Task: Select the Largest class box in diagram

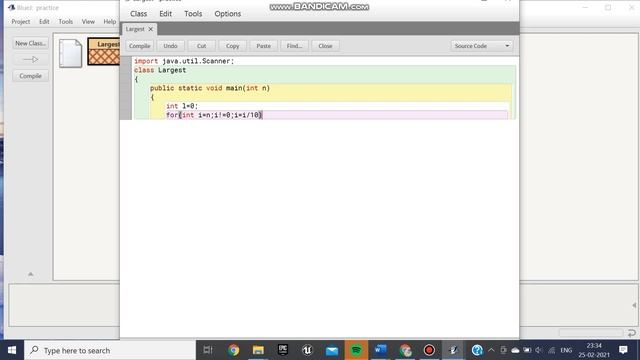Action: [104, 52]
